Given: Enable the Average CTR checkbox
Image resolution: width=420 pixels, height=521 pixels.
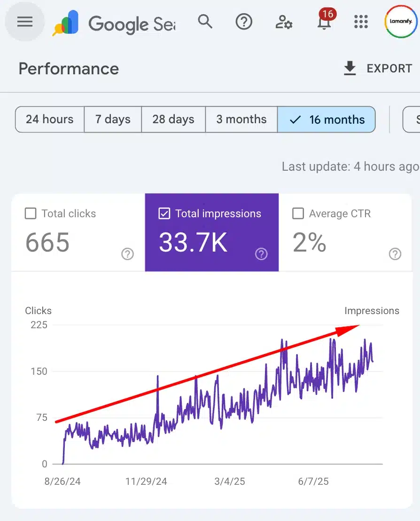Looking at the screenshot, I should (x=298, y=213).
